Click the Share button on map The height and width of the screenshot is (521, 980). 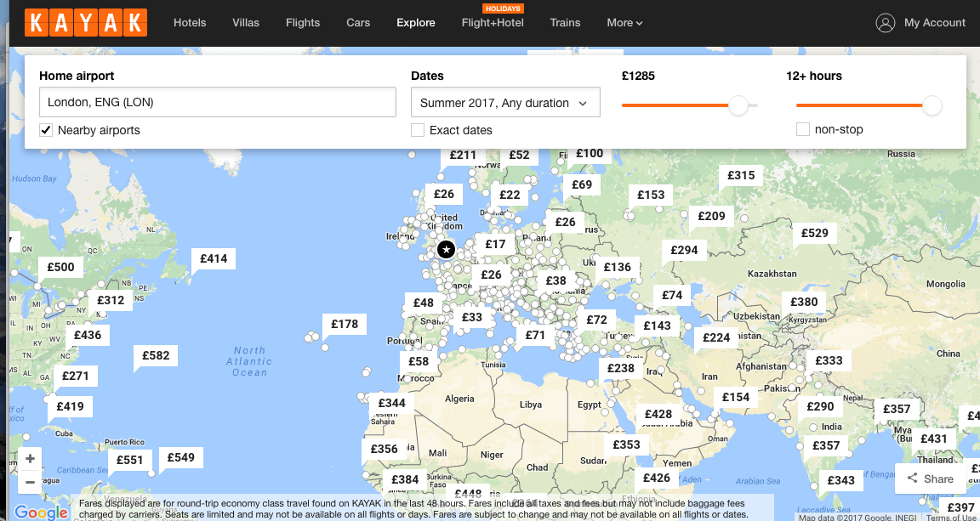click(x=930, y=479)
